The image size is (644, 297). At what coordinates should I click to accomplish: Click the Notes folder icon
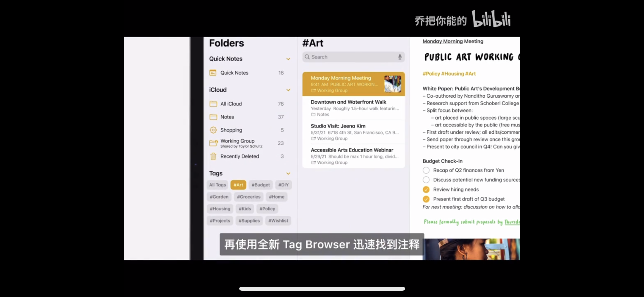(x=213, y=117)
